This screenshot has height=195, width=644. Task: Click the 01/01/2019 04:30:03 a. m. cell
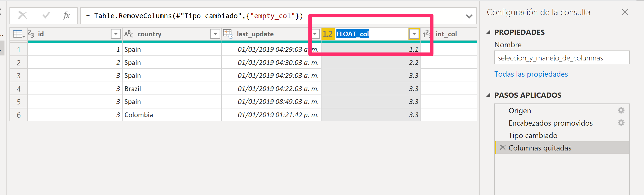271,63
